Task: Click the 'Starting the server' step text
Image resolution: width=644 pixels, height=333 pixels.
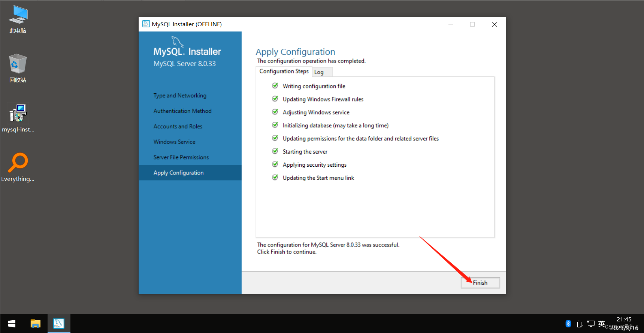Action: pos(305,152)
